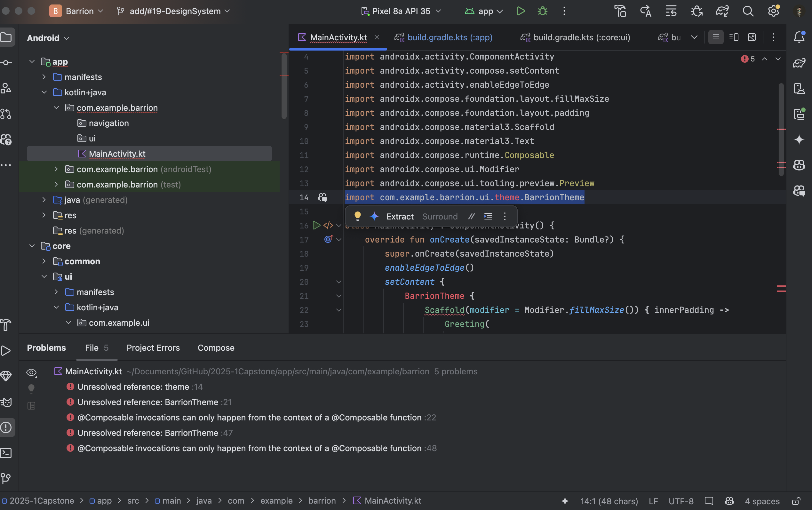This screenshot has height=510, width=812.
Task: Click the green Run app button
Action: [x=521, y=11]
